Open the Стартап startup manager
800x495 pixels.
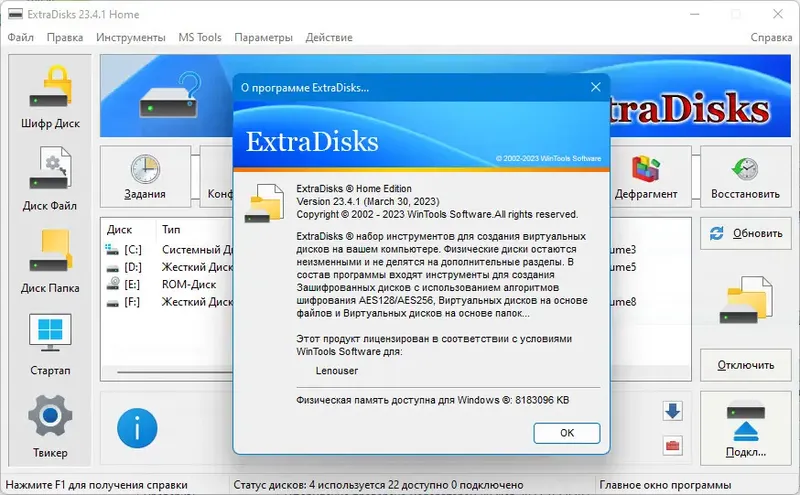point(50,344)
